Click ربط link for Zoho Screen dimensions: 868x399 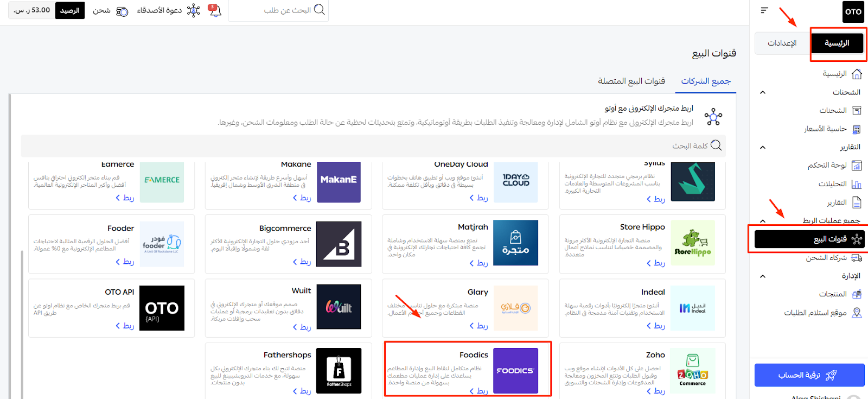click(x=656, y=390)
